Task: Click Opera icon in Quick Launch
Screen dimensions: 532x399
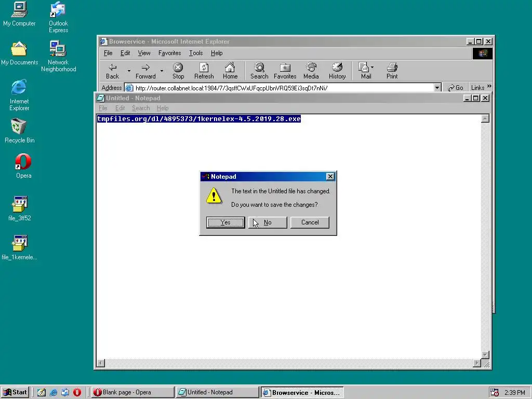Action: coord(77,392)
